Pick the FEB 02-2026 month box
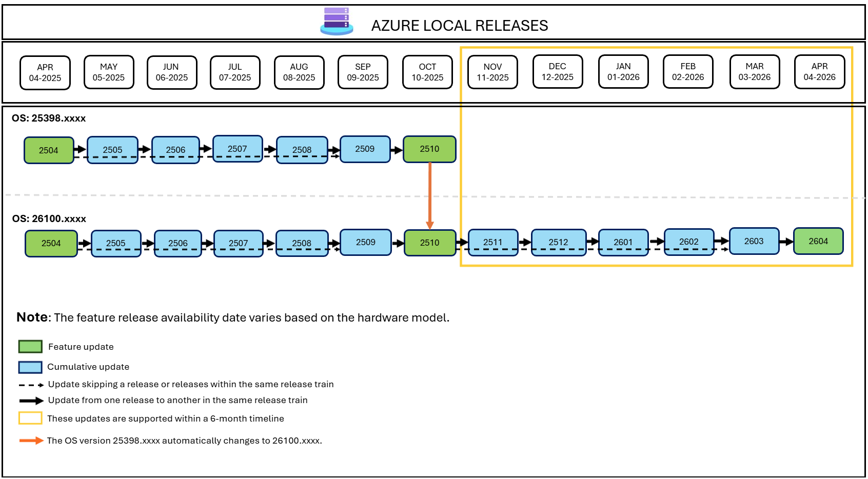Screen dimensions: 868x479 click(x=688, y=72)
